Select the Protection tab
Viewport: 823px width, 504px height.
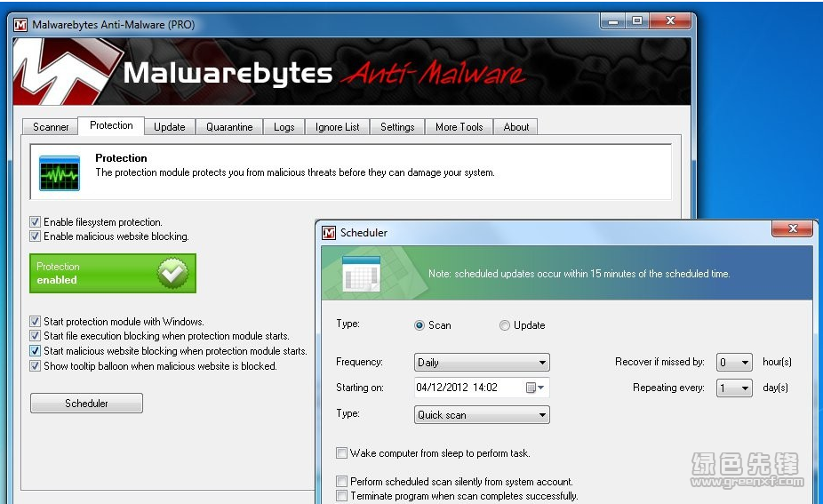coord(111,125)
